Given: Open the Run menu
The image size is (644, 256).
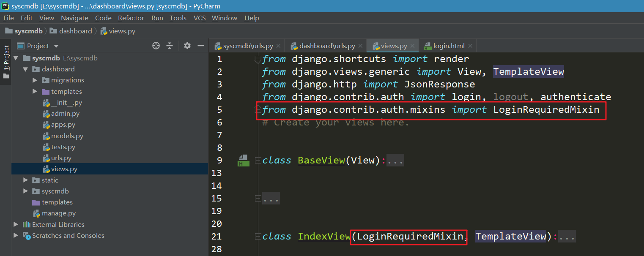Looking at the screenshot, I should click(157, 18).
